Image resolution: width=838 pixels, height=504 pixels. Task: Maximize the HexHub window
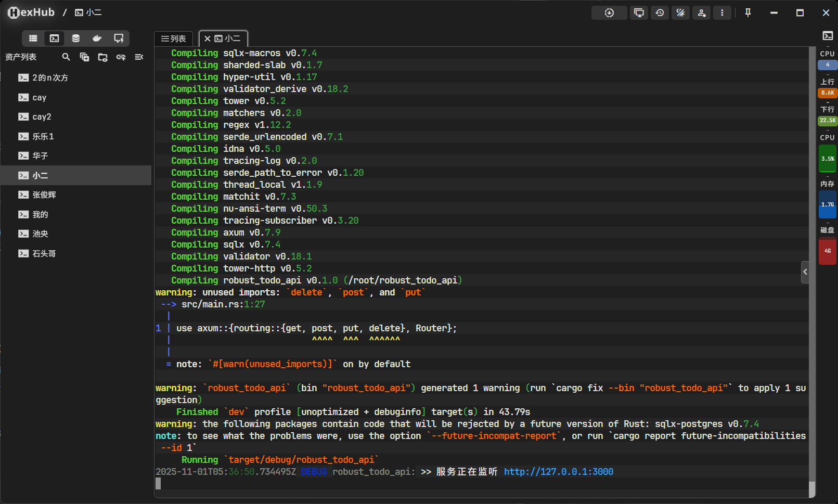800,13
